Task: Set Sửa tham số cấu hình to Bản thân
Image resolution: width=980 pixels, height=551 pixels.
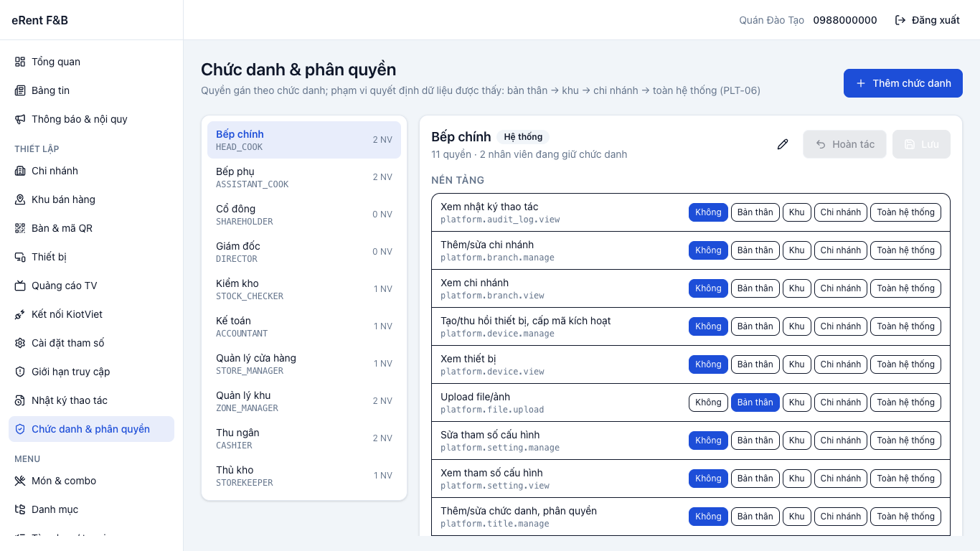Action: [755, 441]
